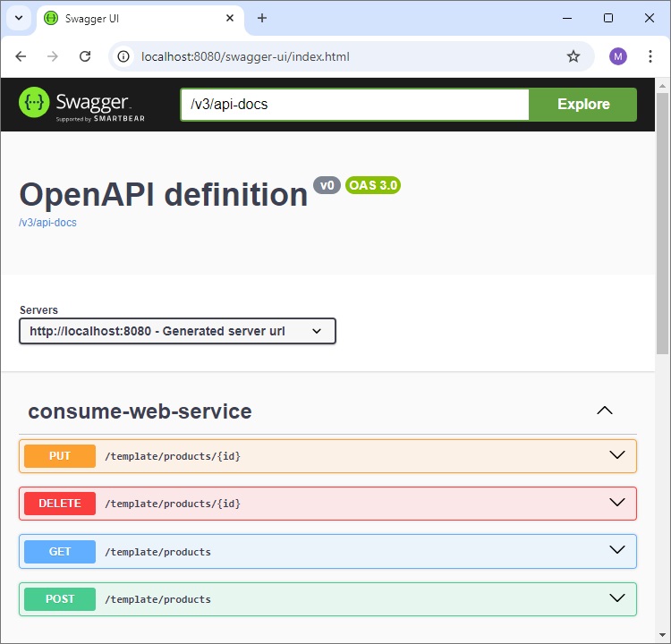The height and width of the screenshot is (644, 671).
Task: Collapse the consume-web-service section
Action: 605,411
